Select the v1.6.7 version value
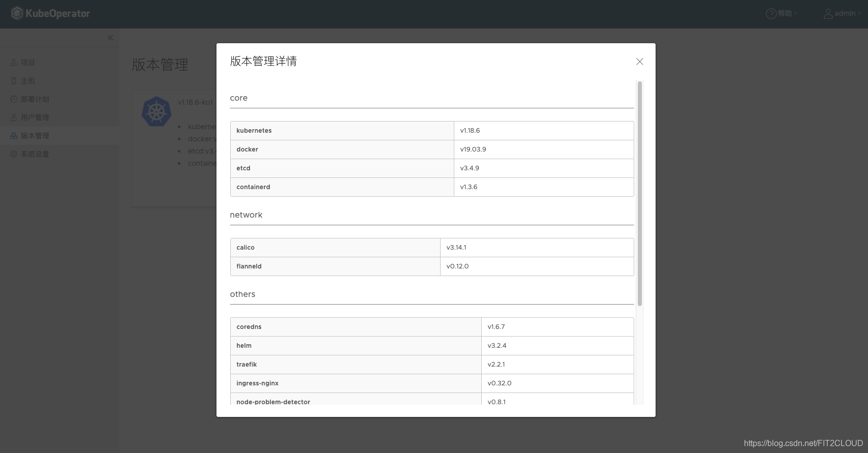 (496, 327)
